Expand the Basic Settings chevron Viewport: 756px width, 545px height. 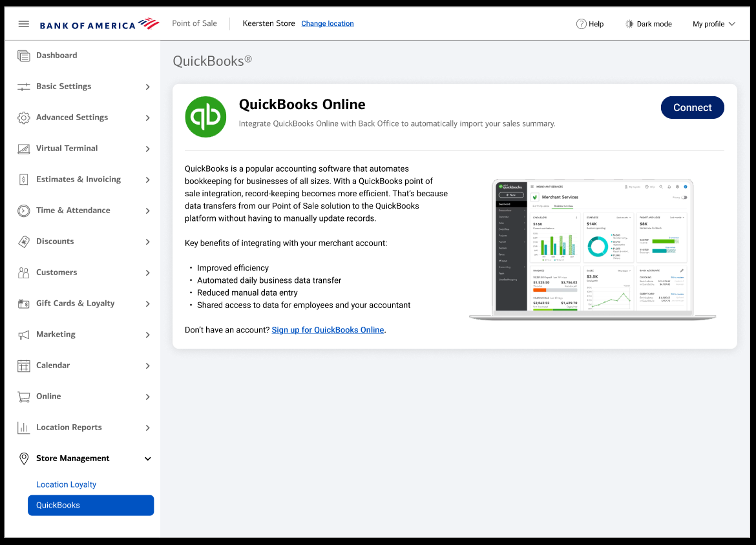[x=147, y=87]
